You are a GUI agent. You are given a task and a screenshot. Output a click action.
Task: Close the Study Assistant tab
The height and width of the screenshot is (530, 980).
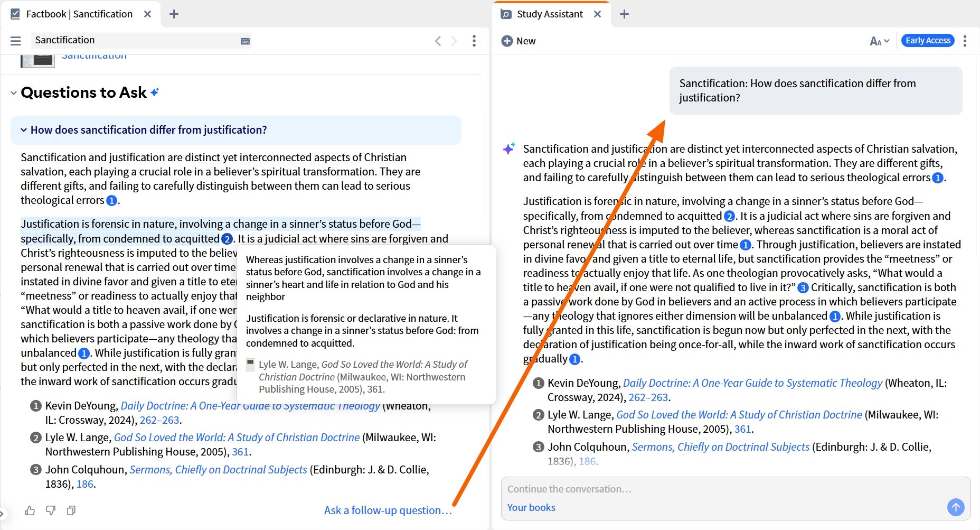click(x=597, y=14)
